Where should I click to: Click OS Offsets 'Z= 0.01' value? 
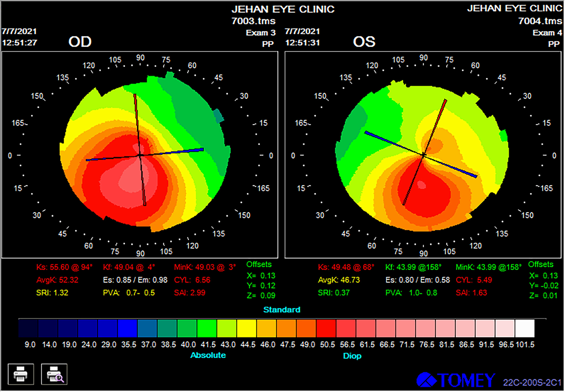coord(544,296)
